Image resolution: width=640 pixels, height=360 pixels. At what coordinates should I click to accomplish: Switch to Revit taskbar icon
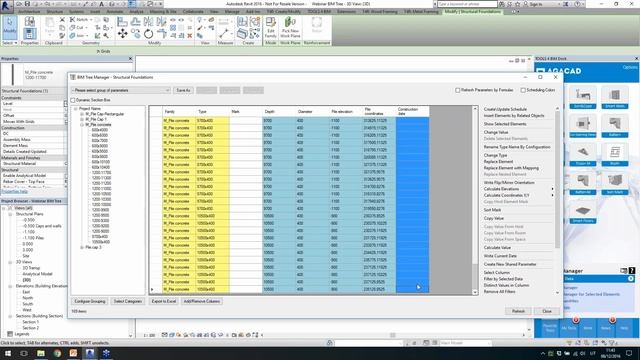coord(90,353)
